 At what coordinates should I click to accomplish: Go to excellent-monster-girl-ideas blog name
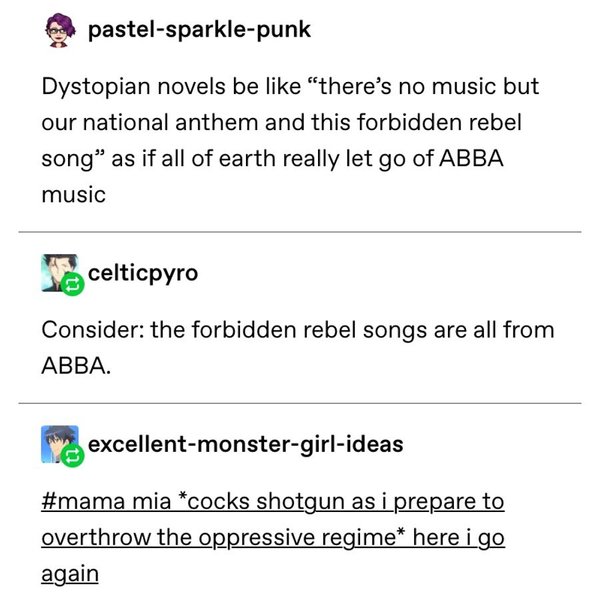[x=246, y=443]
